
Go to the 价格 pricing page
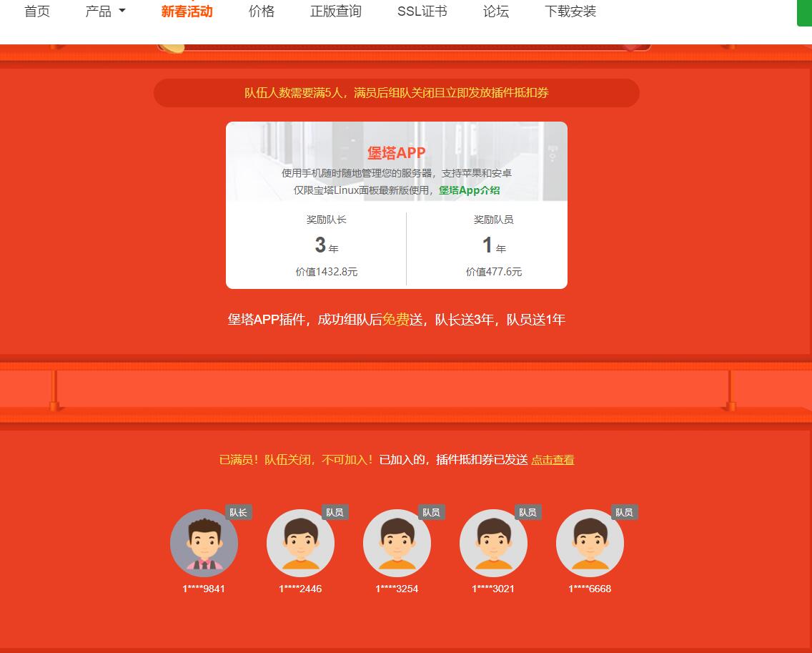(262, 11)
